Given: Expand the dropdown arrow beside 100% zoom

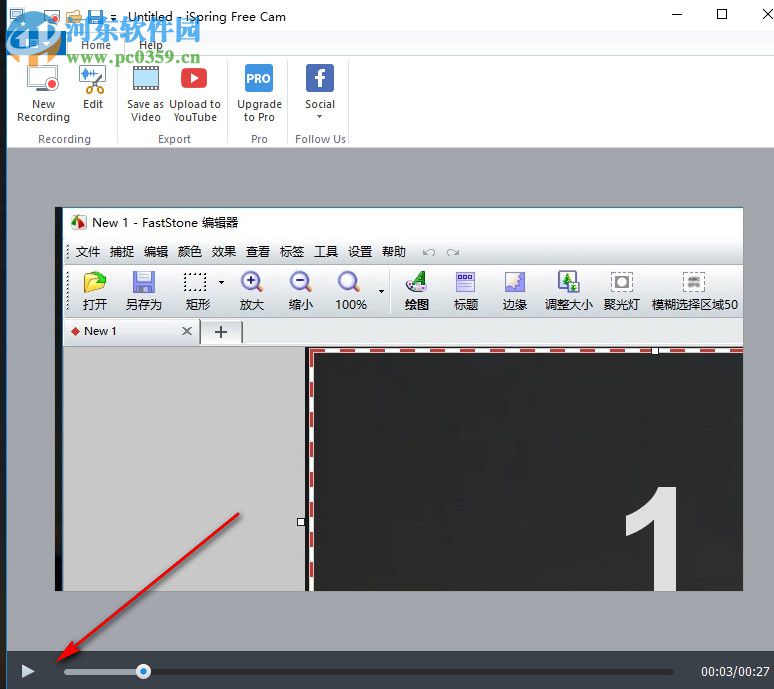Looking at the screenshot, I should [x=381, y=291].
